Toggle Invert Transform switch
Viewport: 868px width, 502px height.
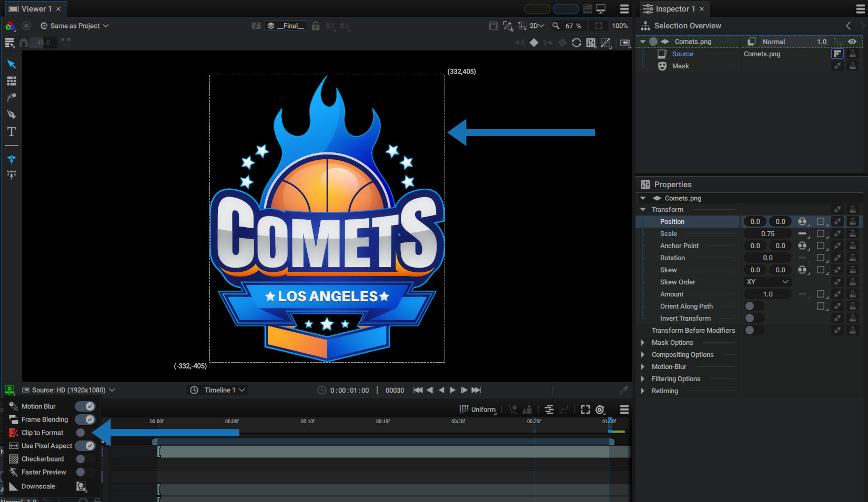[x=754, y=318]
